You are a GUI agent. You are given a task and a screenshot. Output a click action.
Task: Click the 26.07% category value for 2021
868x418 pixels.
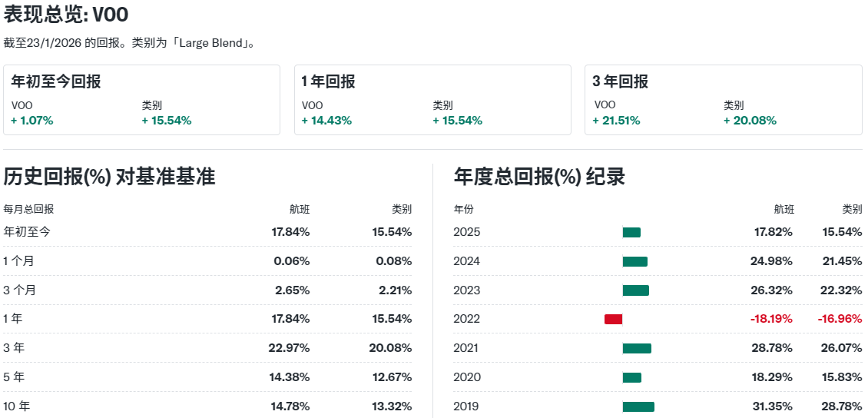pos(841,348)
